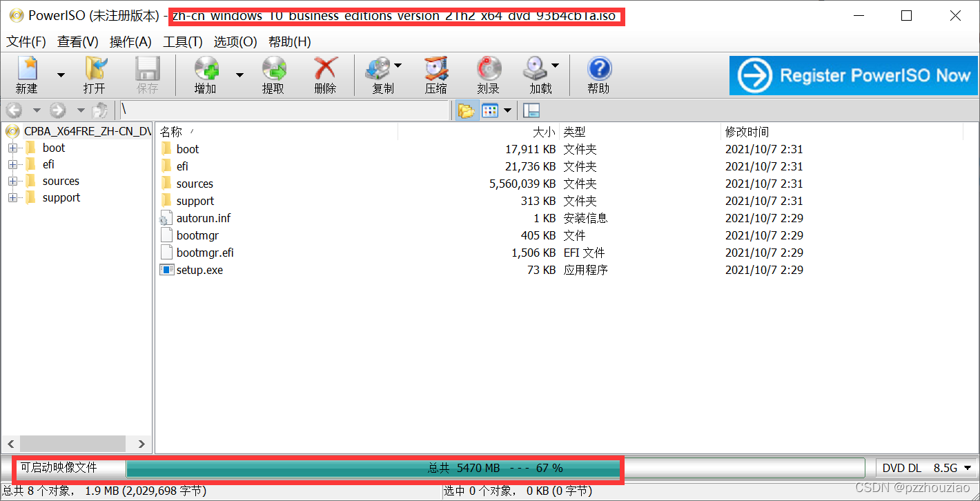
Task: Expand the boot folder in tree
Action: point(12,148)
